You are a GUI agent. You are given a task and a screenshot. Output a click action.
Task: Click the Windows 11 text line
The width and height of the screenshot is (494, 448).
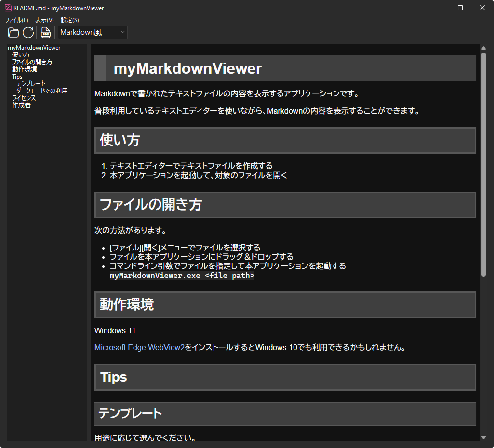[115, 330]
